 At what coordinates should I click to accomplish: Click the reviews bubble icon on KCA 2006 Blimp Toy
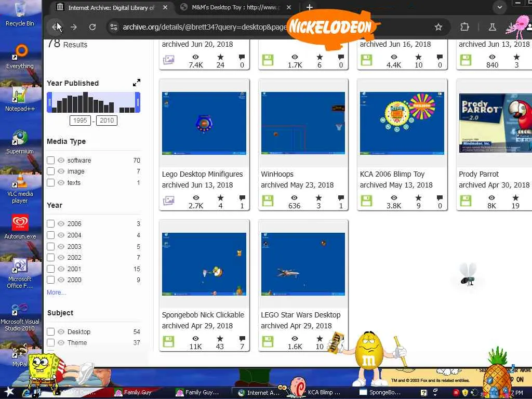tap(440, 197)
